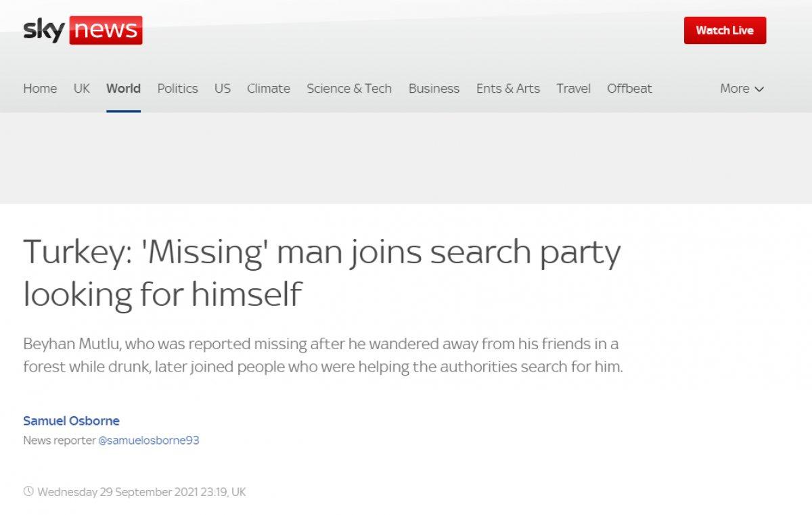Open the Home section
The height and width of the screenshot is (515, 812).
40,89
